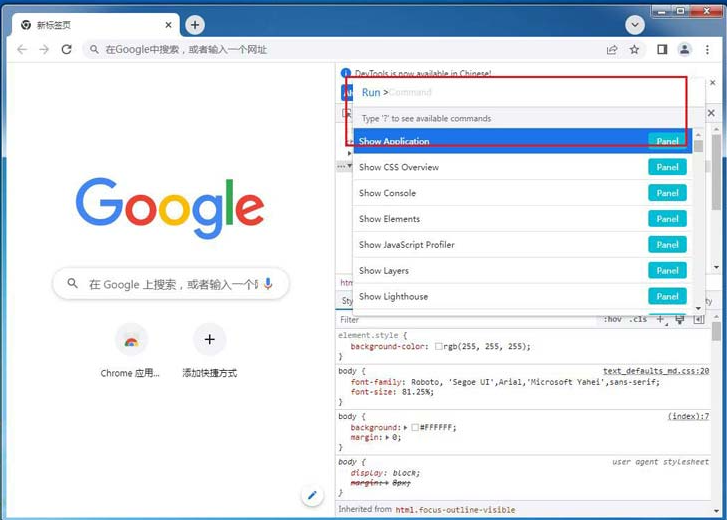Click the Google search box on the page
The image size is (727, 520).
pos(171,284)
